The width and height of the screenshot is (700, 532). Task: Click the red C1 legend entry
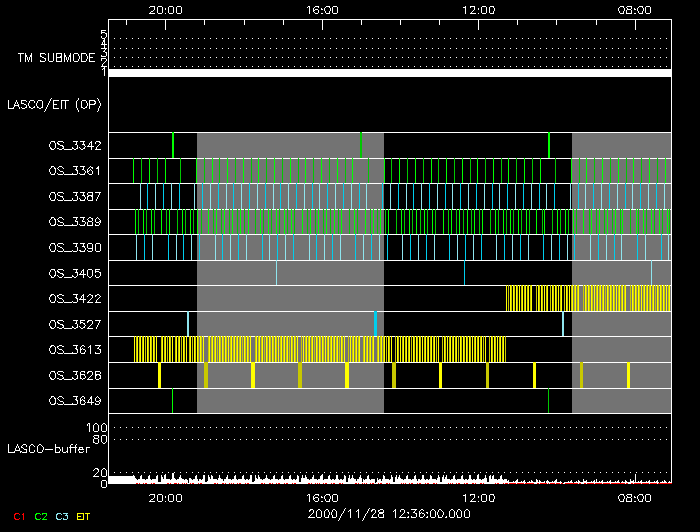[19, 517]
